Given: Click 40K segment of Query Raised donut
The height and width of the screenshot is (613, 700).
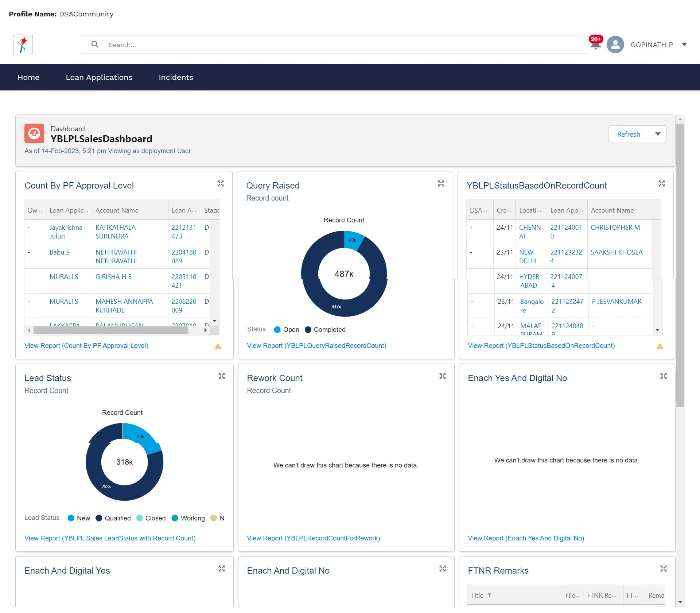Looking at the screenshot, I should (x=353, y=240).
